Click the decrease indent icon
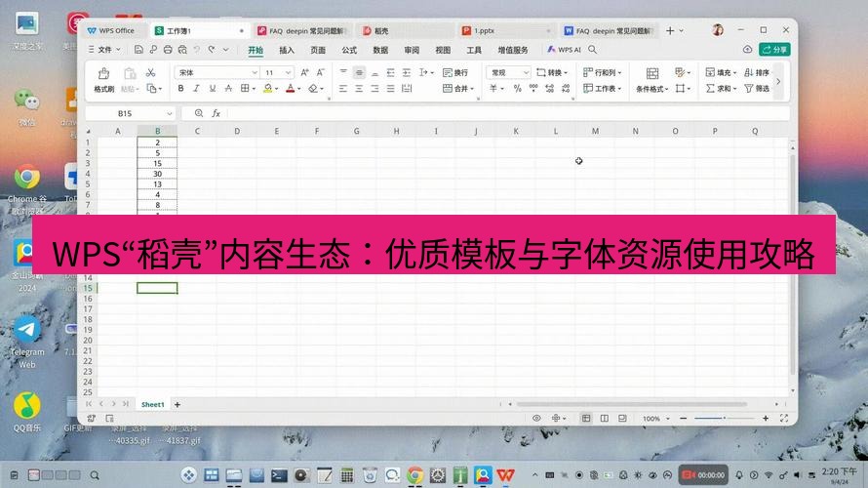Screen dimensions: 868x488 point(391,72)
